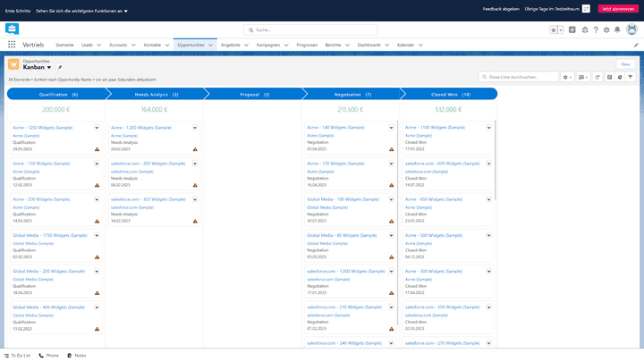Open the Berichte tab
This screenshot has height=362, width=644.
tap(333, 46)
